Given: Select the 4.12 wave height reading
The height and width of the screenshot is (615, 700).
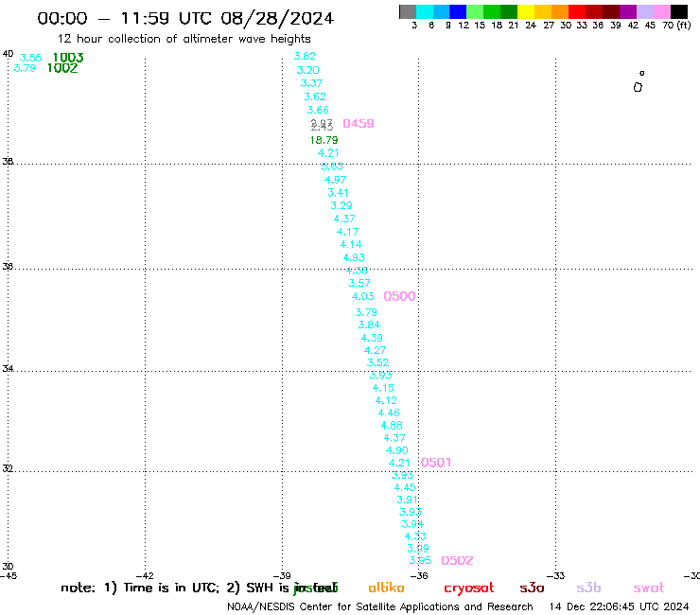Looking at the screenshot, I should coord(386,400).
